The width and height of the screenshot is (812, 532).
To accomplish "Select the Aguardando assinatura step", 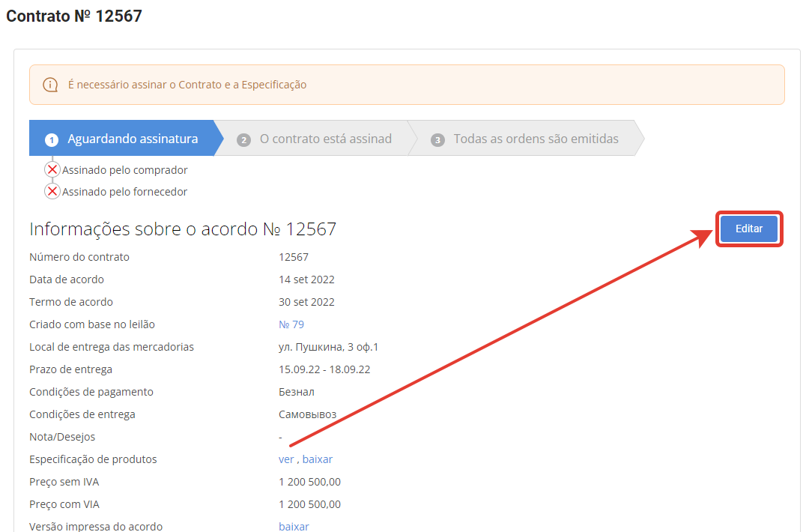I will pos(124,139).
